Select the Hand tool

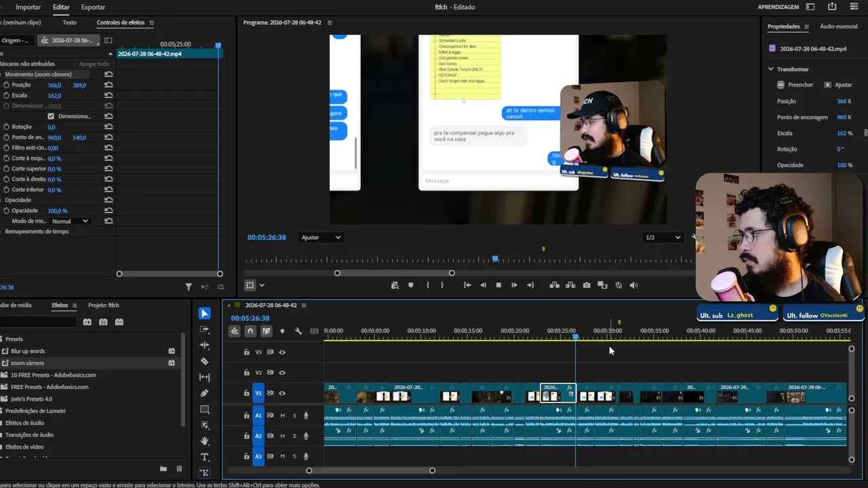[205, 441]
